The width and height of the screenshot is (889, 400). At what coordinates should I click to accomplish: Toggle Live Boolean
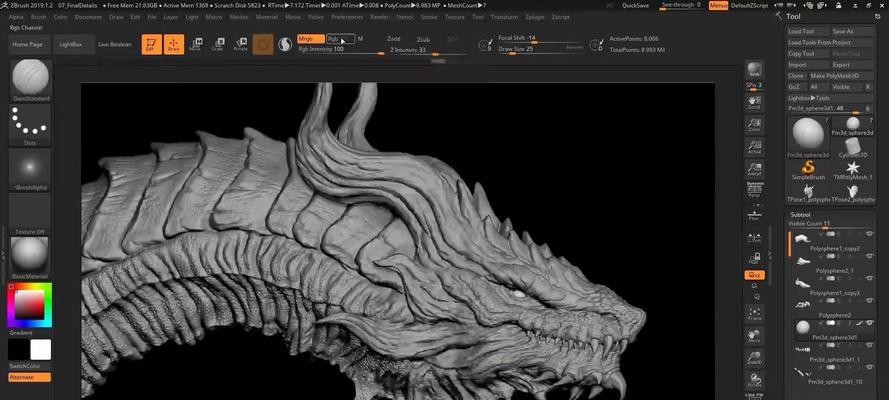coord(115,44)
